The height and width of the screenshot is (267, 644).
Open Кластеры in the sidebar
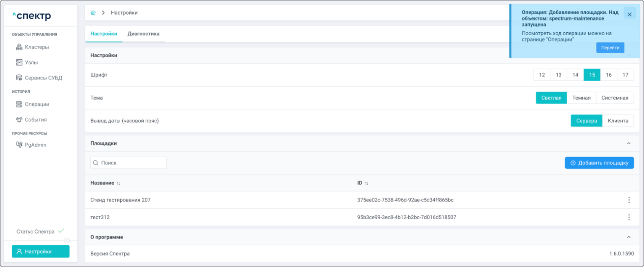click(36, 47)
